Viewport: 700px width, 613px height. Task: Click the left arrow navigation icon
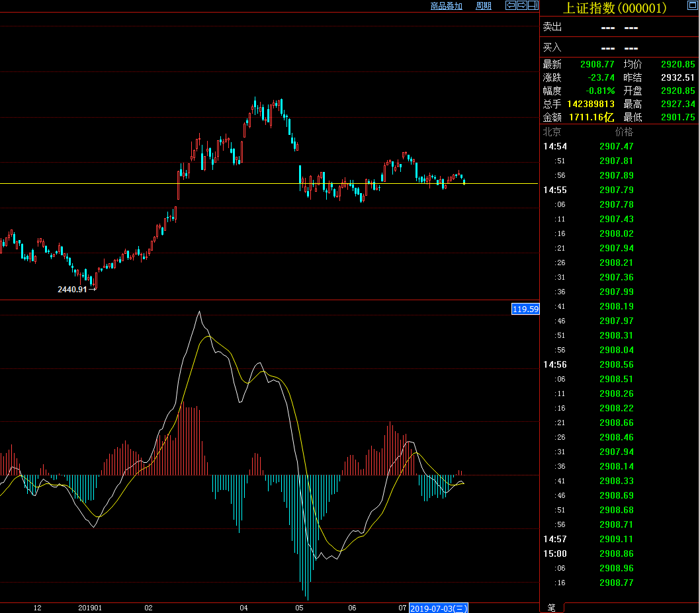[x=510, y=6]
